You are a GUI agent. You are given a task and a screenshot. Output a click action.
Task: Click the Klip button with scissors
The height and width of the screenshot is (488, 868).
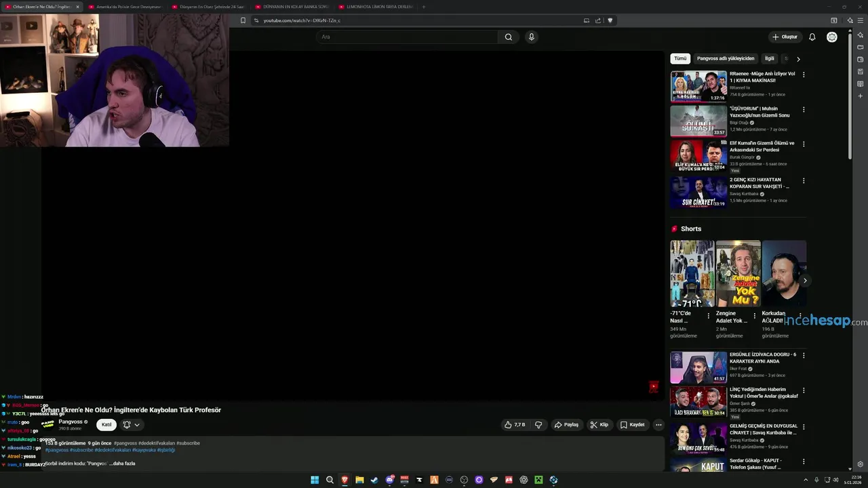599,425
